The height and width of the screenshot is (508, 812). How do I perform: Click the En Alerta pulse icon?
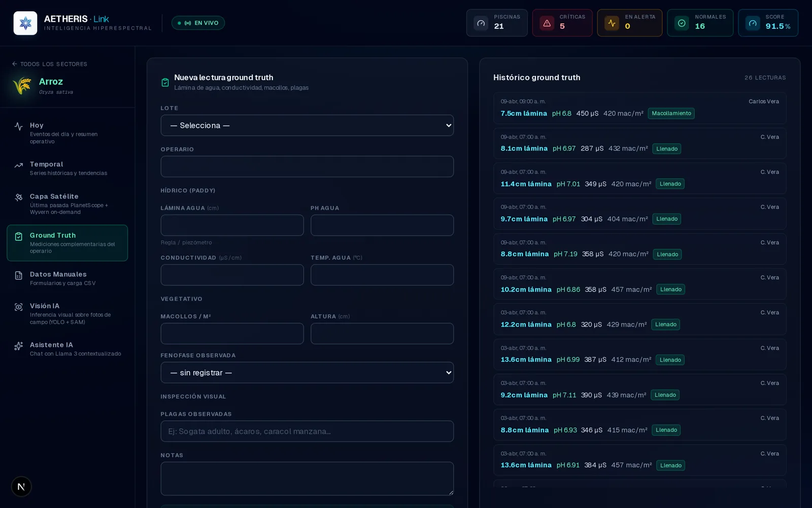612,23
